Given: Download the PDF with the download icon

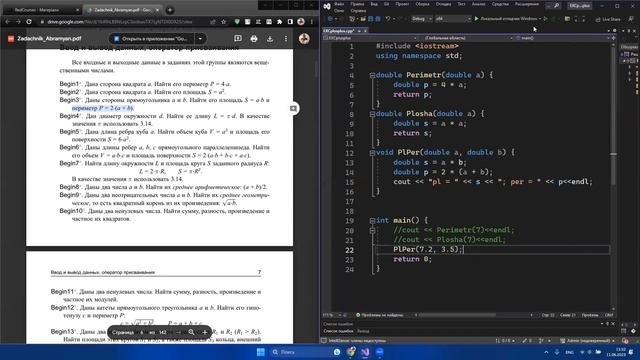Looking at the screenshot, I should point(270,39).
